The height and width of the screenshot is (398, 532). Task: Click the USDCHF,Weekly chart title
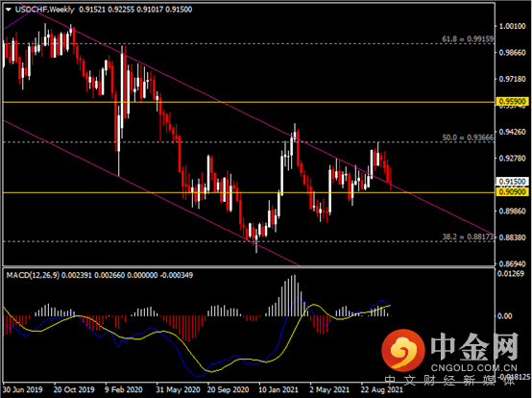pyautogui.click(x=45, y=10)
